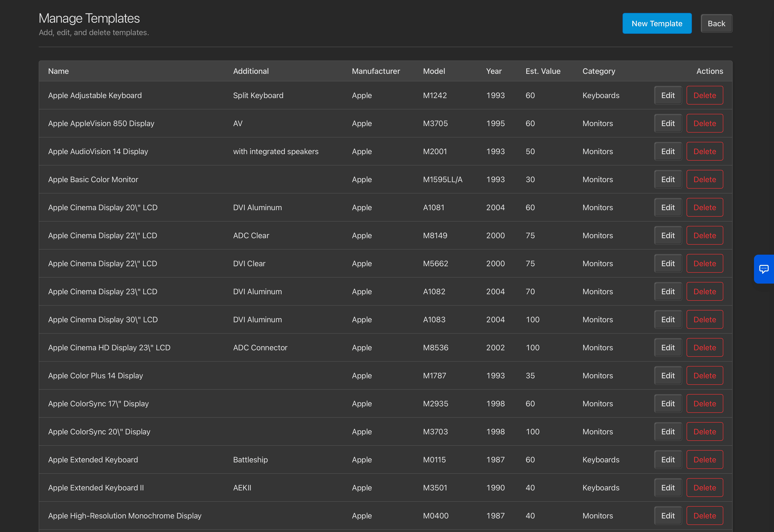Screen dimensions: 774x532
Task: Edit the Apple Extended Keyboard Battleship template
Action: point(668,459)
